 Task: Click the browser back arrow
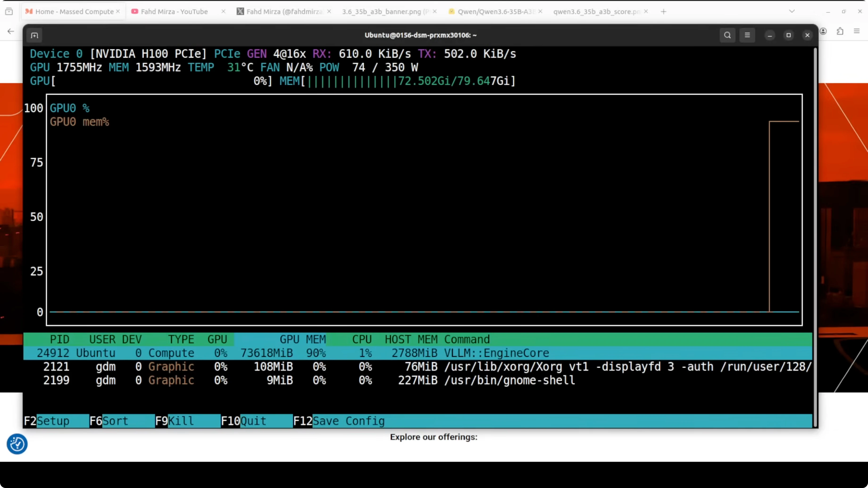(11, 31)
